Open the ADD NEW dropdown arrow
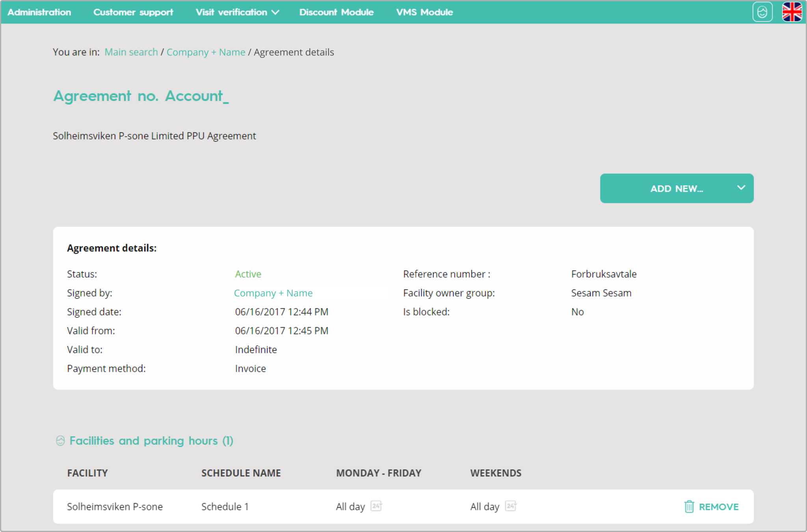Viewport: 807px width, 532px height. (x=741, y=188)
